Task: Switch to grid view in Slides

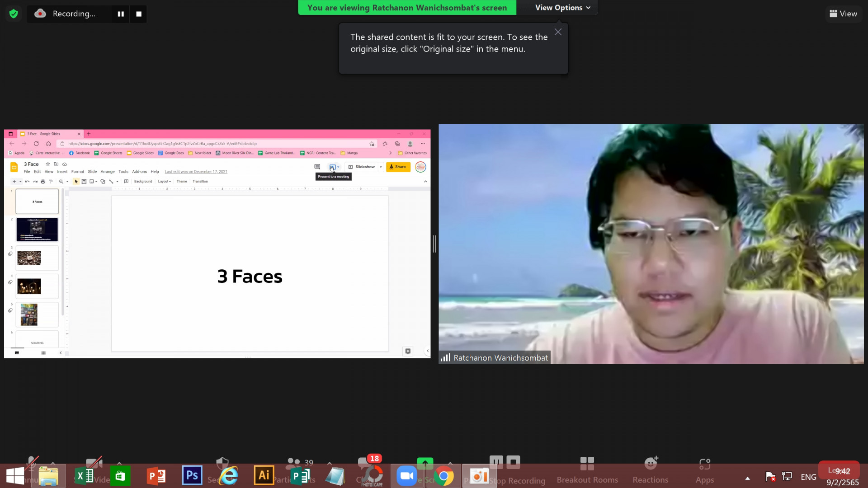Action: 43,353
